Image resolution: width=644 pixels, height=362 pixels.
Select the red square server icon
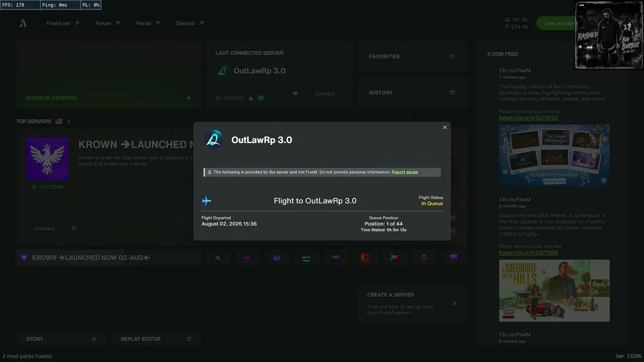coord(365,257)
